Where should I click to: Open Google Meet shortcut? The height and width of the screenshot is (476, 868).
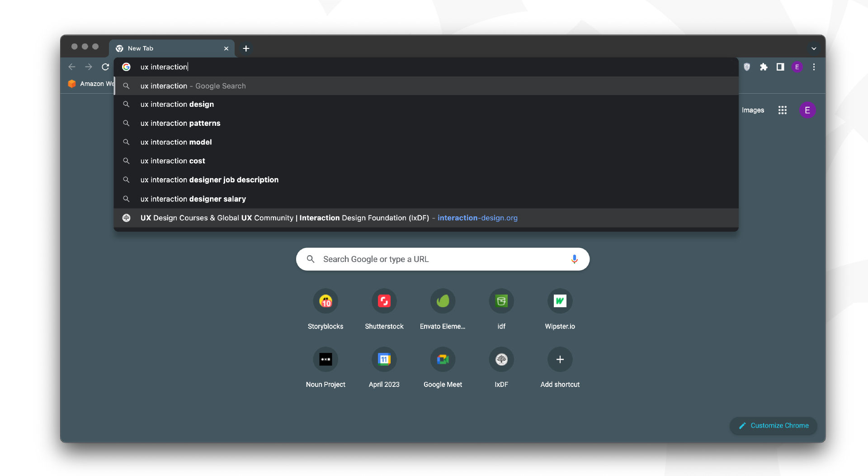pos(443,368)
